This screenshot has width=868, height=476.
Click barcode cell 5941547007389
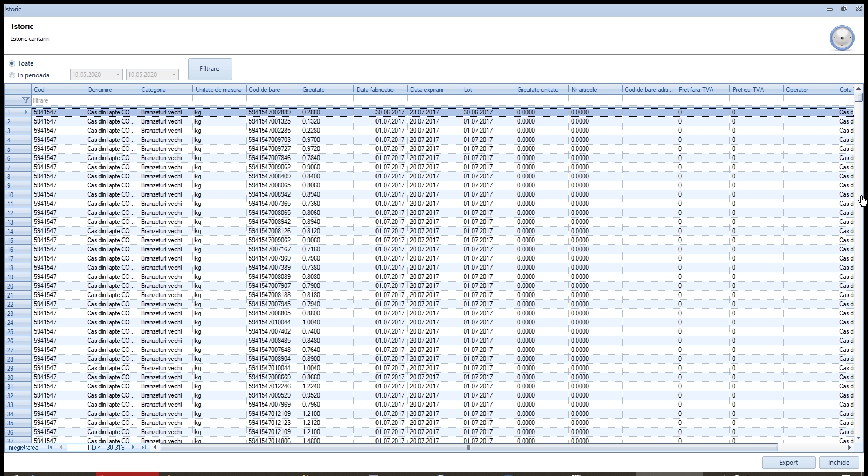tap(273, 268)
